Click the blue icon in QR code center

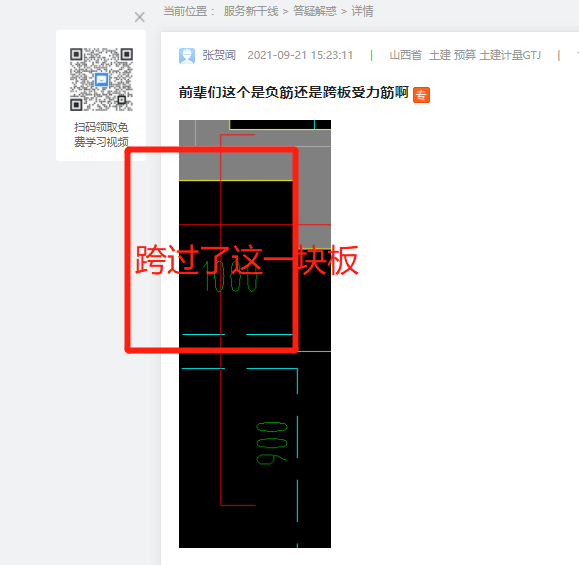tap(102, 80)
